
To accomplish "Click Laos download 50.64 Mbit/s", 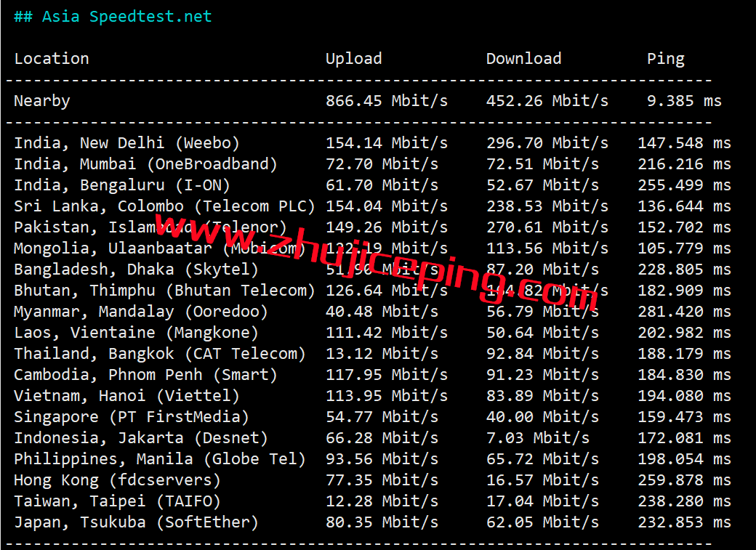I will point(542,333).
